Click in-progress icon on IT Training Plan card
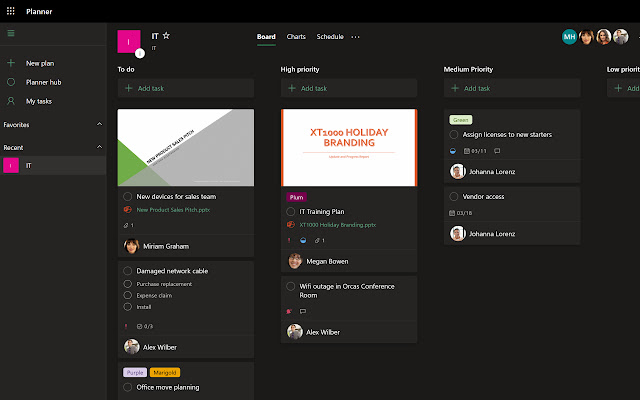This screenshot has width=640, height=400. tap(303, 240)
